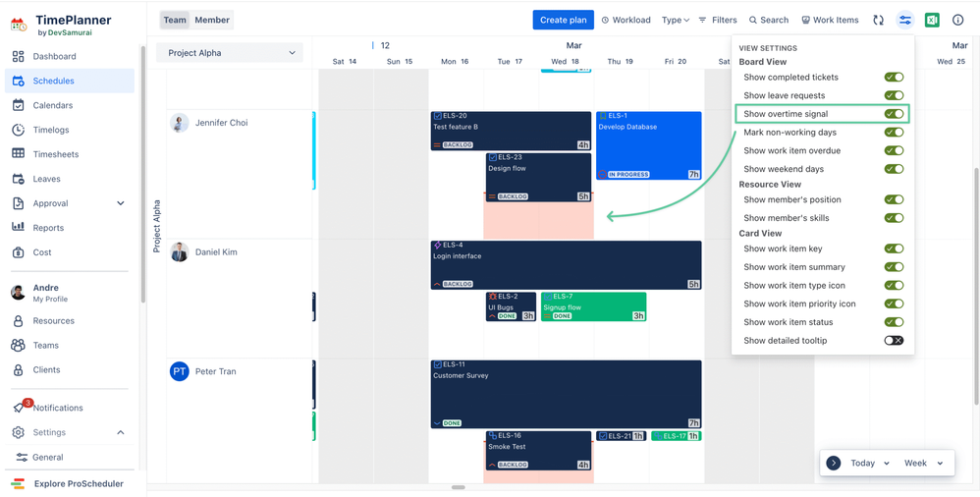This screenshot has height=497, width=980.
Task: Collapse the Settings section chevron
Action: 121,432
